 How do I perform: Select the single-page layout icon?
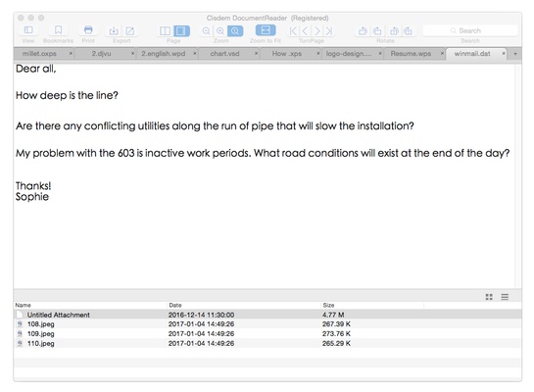point(181,31)
